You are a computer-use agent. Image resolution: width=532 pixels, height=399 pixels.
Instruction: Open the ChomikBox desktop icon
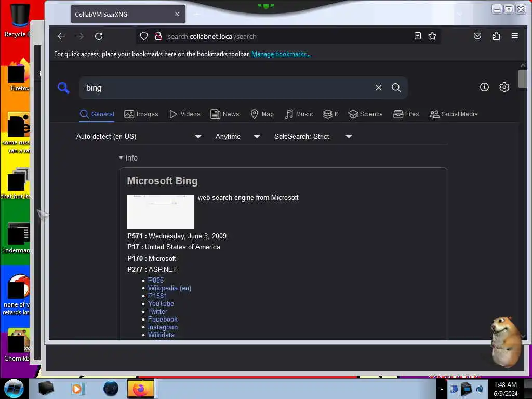(x=17, y=345)
